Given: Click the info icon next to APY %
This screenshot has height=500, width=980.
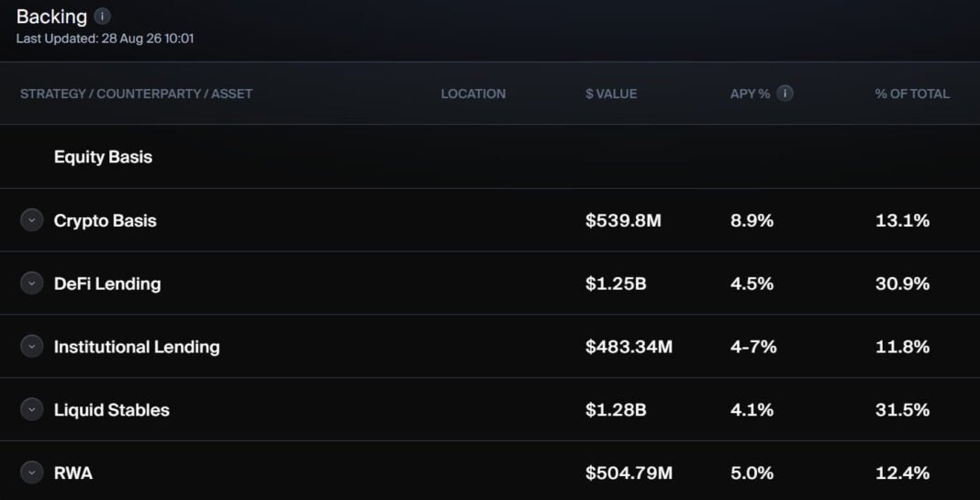Looking at the screenshot, I should pyautogui.click(x=785, y=94).
